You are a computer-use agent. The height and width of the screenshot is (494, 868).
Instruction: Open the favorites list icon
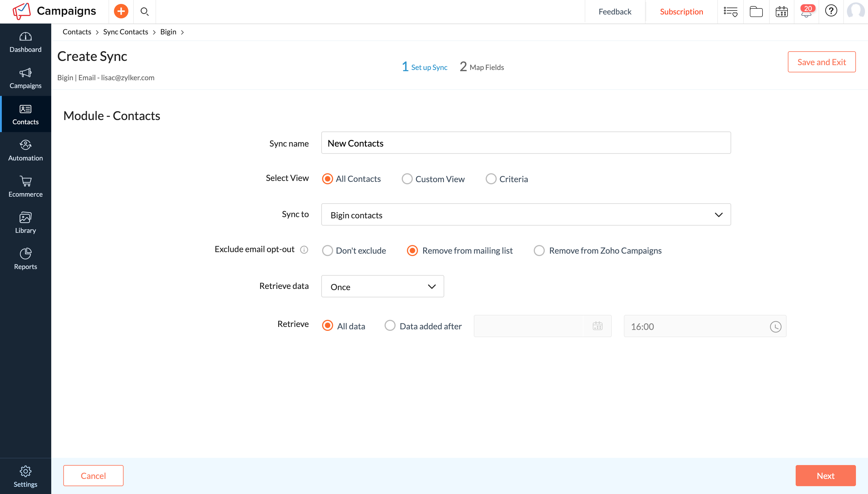(731, 11)
